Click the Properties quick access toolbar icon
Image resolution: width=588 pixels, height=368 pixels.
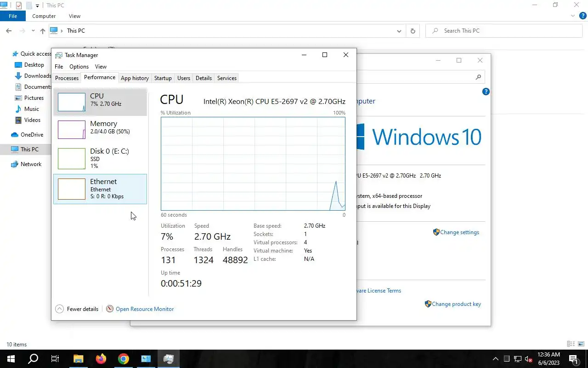(x=19, y=6)
